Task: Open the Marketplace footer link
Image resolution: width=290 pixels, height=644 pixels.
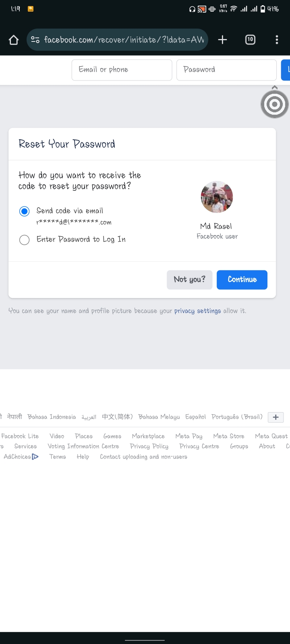Action: click(148, 436)
